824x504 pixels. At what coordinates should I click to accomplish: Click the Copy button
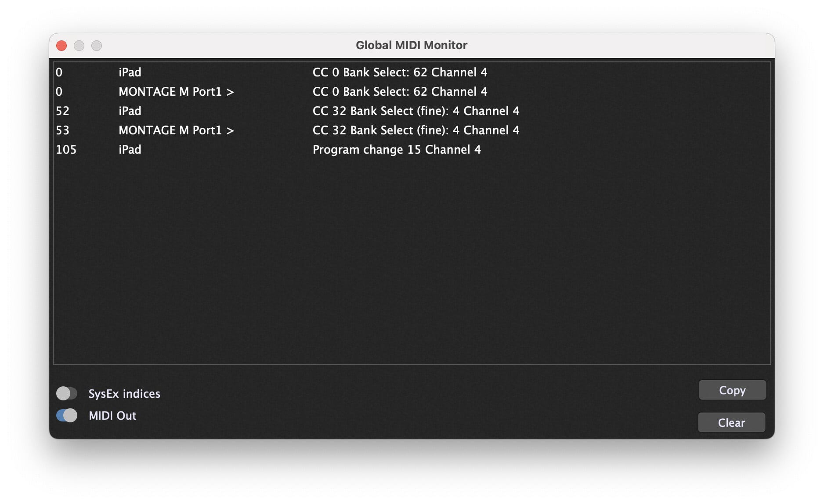click(732, 390)
